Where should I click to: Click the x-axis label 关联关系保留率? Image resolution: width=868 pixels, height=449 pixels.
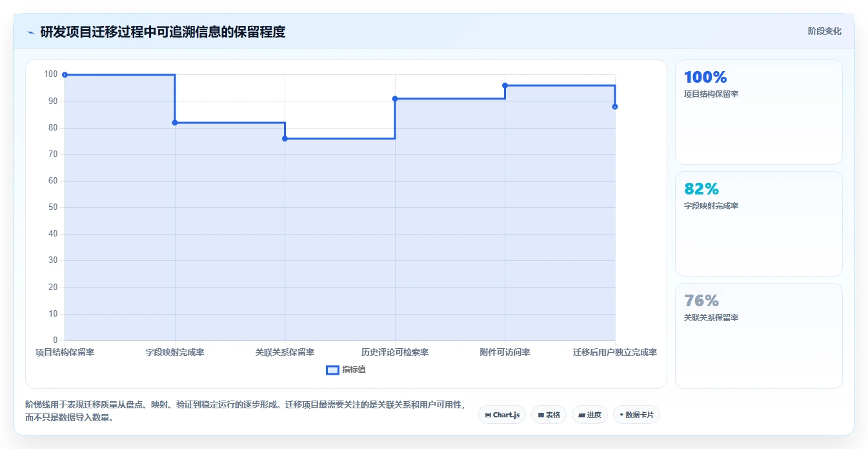coord(285,352)
